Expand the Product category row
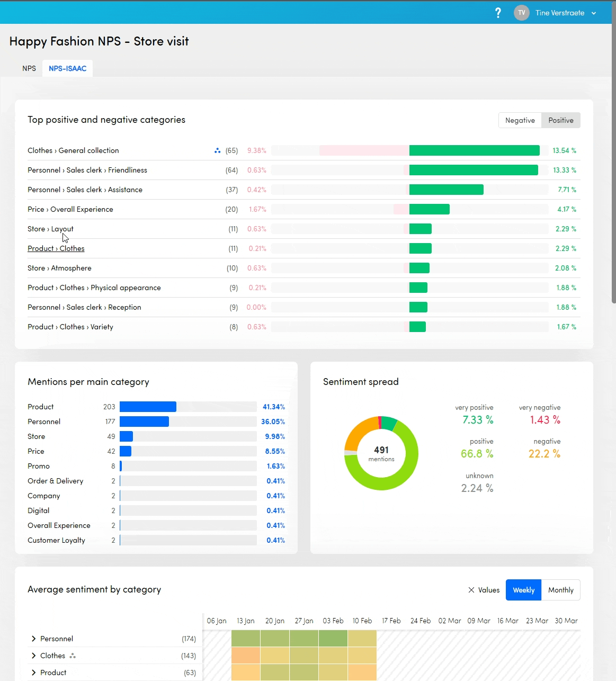The width and height of the screenshot is (616, 681). 34,673
